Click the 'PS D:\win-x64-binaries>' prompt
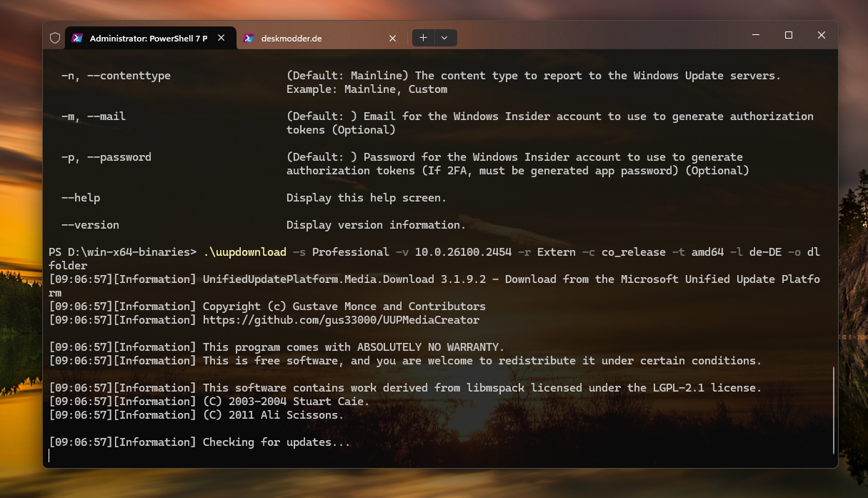This screenshot has height=498, width=868. click(x=122, y=252)
